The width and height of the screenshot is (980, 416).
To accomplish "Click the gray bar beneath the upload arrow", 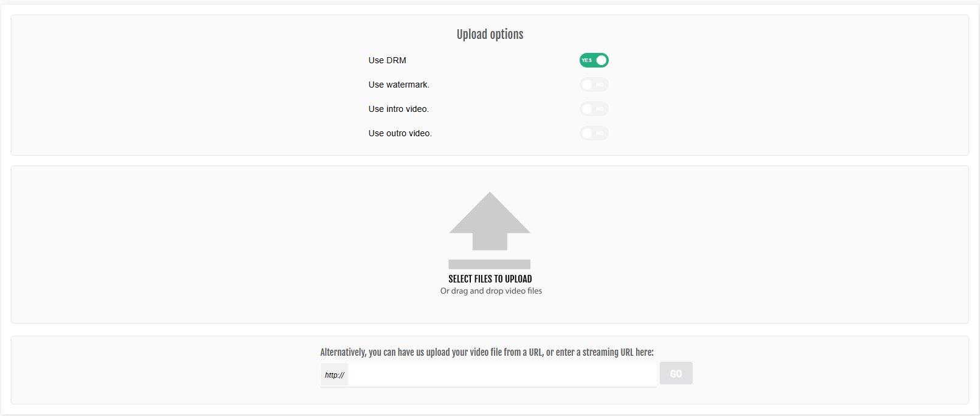I will tap(490, 264).
